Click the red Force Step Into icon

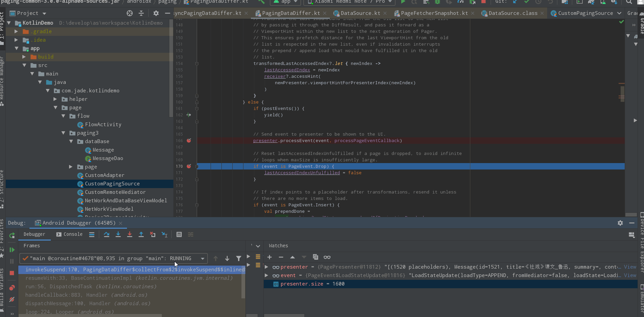(x=130, y=234)
